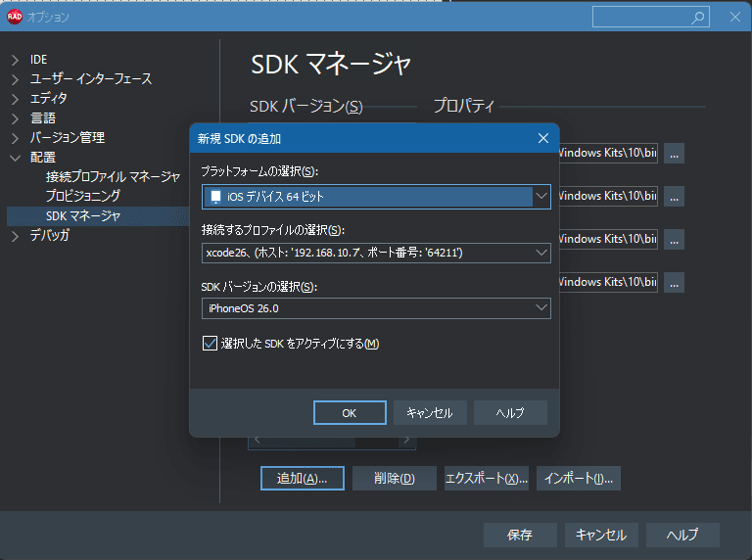
Task: Click the RAD Studio logo icon
Action: [15, 17]
